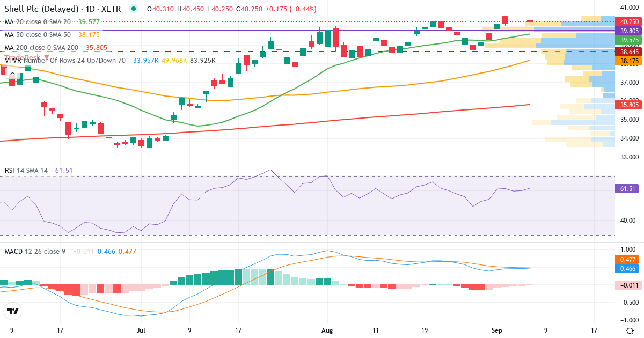
Task: Click 1.000 on MACD axis
Action: [x=628, y=249]
